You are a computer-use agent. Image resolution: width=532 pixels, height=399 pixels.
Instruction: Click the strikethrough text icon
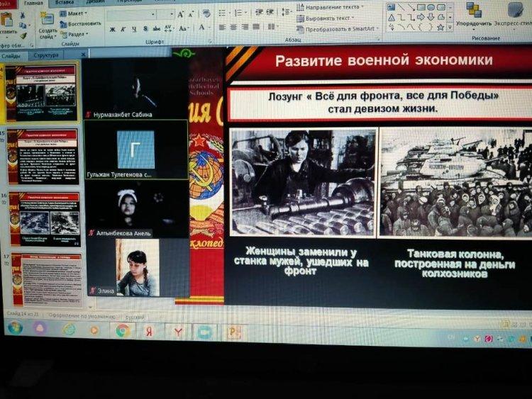point(156,29)
